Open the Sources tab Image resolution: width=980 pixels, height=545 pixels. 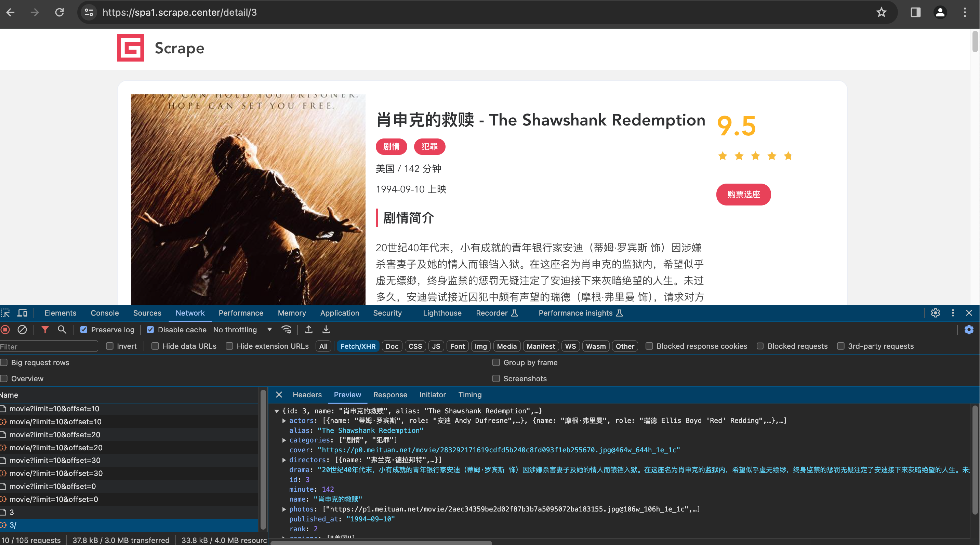pos(147,313)
